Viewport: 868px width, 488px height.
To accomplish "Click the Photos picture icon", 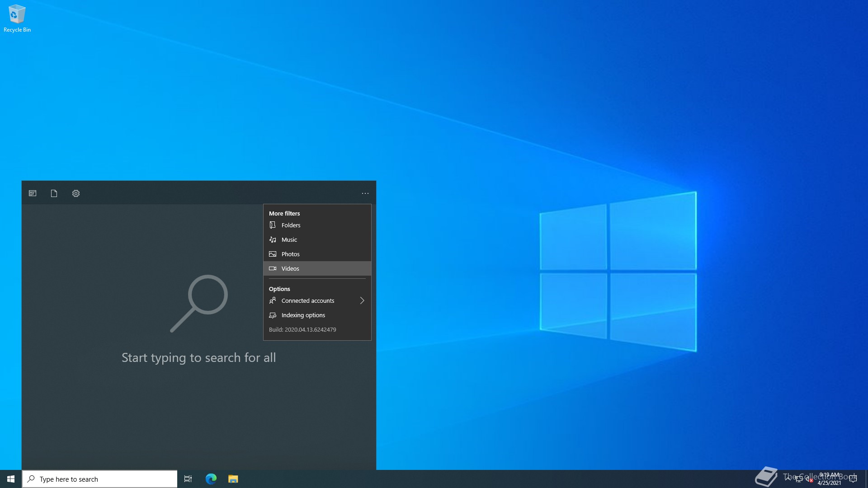I will pos(273,254).
